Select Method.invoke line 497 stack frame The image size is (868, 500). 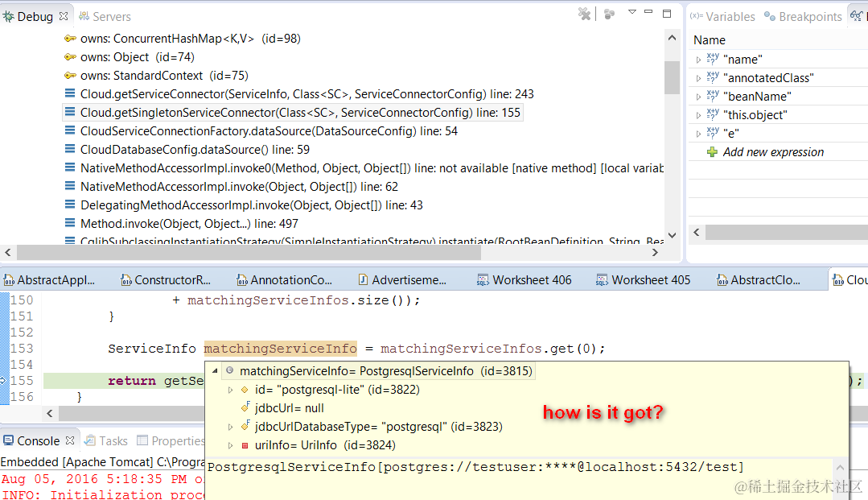[189, 224]
